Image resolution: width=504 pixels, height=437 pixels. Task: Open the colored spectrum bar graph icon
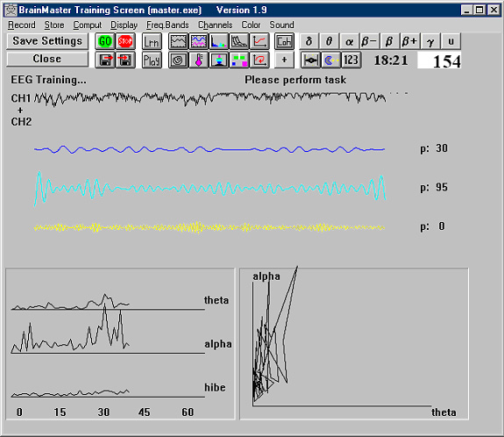pos(219,41)
